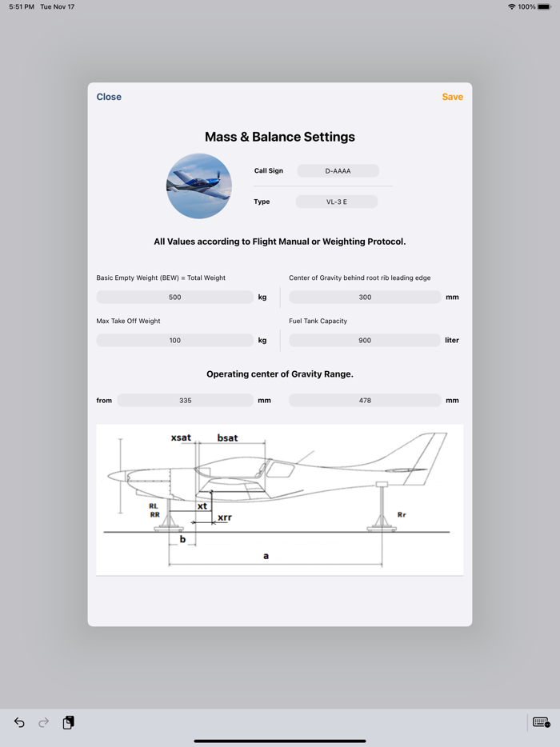Image resolution: width=560 pixels, height=747 pixels.
Task: Save the Mass & Balance settings
Action: (x=452, y=97)
